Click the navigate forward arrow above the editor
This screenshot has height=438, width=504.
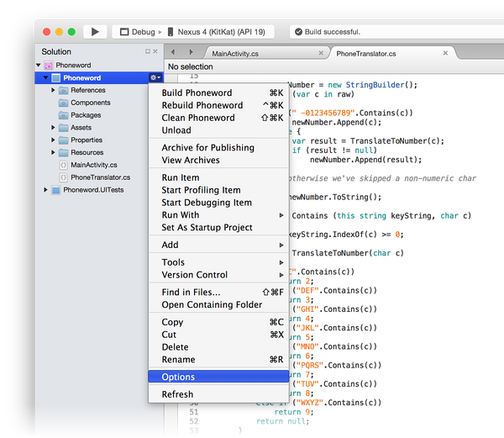coord(192,52)
